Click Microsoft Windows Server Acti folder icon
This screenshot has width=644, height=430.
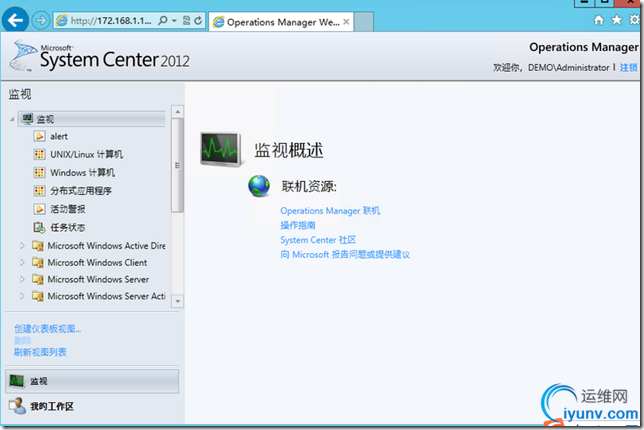point(38,296)
